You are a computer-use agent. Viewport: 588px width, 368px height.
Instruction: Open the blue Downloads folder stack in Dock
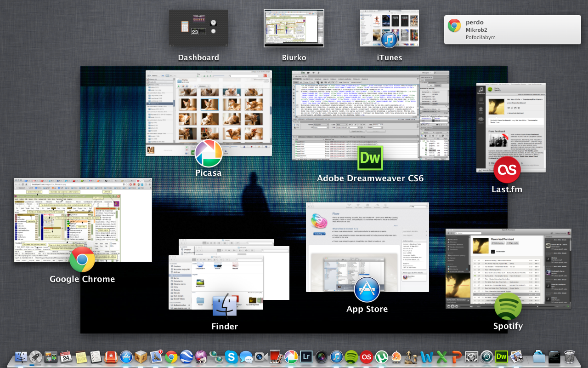pyautogui.click(x=539, y=356)
